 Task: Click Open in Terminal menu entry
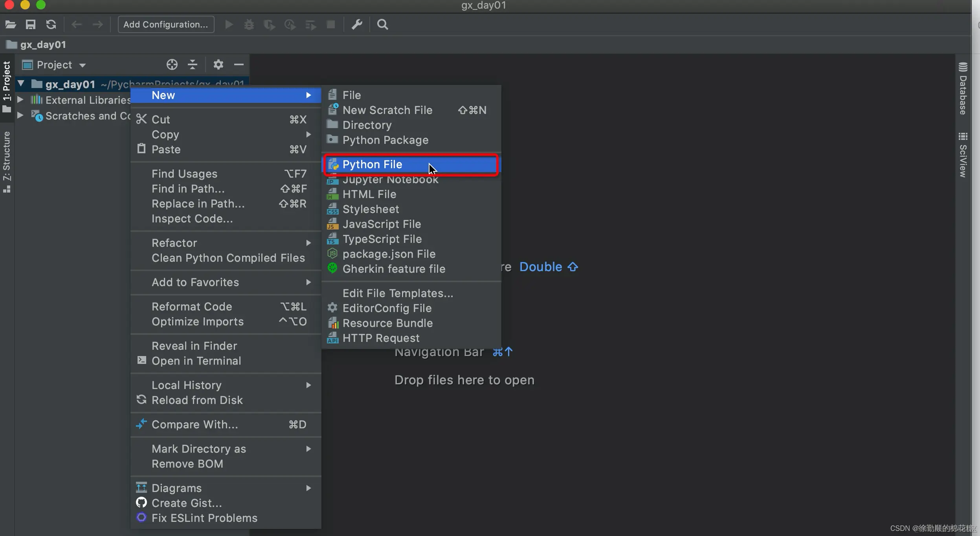click(196, 361)
